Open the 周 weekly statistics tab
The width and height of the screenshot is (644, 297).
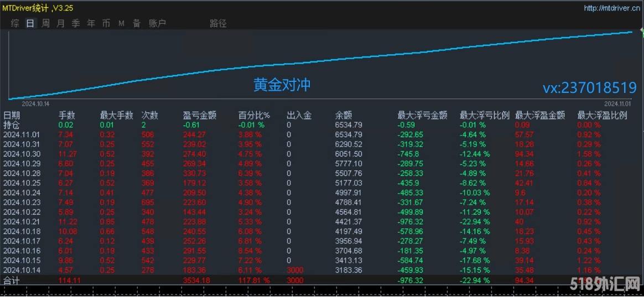tap(45, 23)
